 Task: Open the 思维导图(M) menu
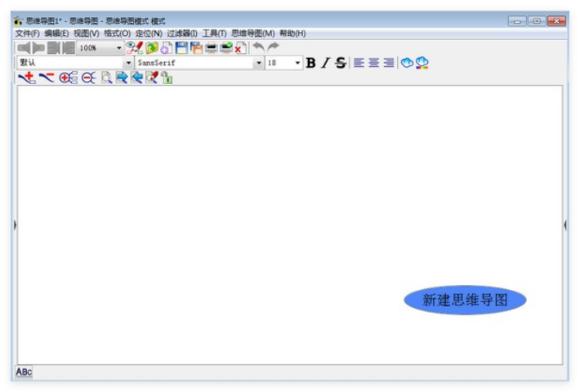pyautogui.click(x=253, y=33)
